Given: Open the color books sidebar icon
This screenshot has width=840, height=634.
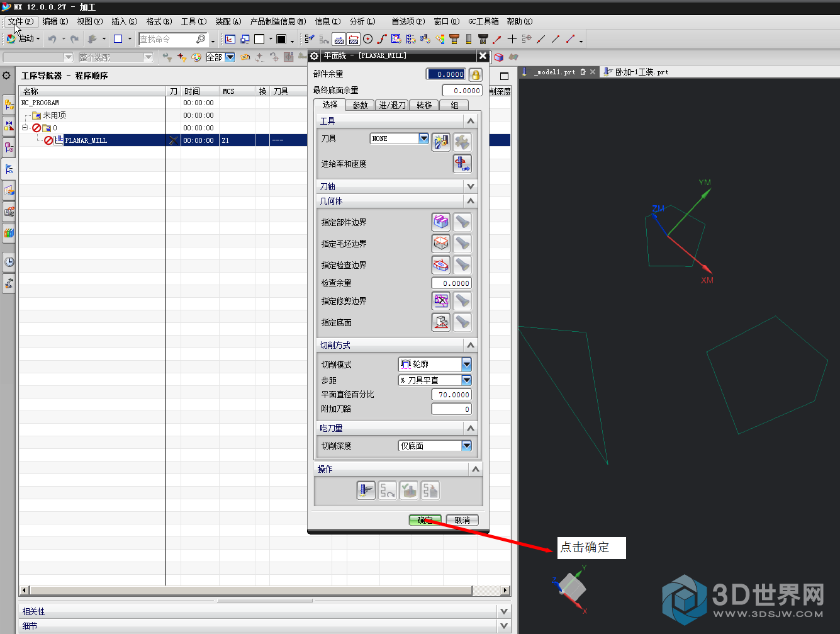Looking at the screenshot, I should tap(9, 233).
